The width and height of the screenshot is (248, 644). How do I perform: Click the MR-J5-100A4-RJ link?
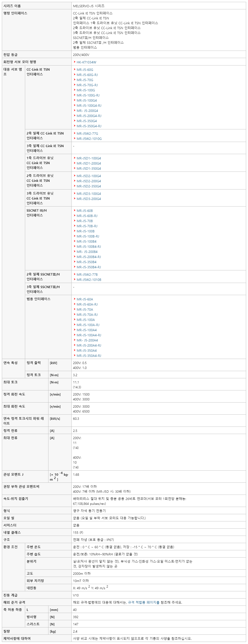(89, 335)
